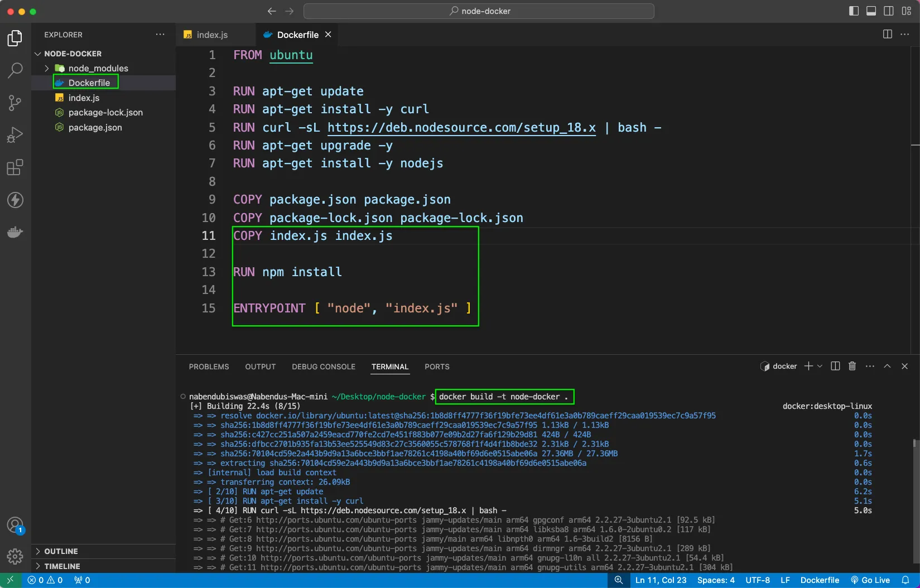Switch to PROBLEMS panel tab
920x588 pixels.
pyautogui.click(x=209, y=367)
